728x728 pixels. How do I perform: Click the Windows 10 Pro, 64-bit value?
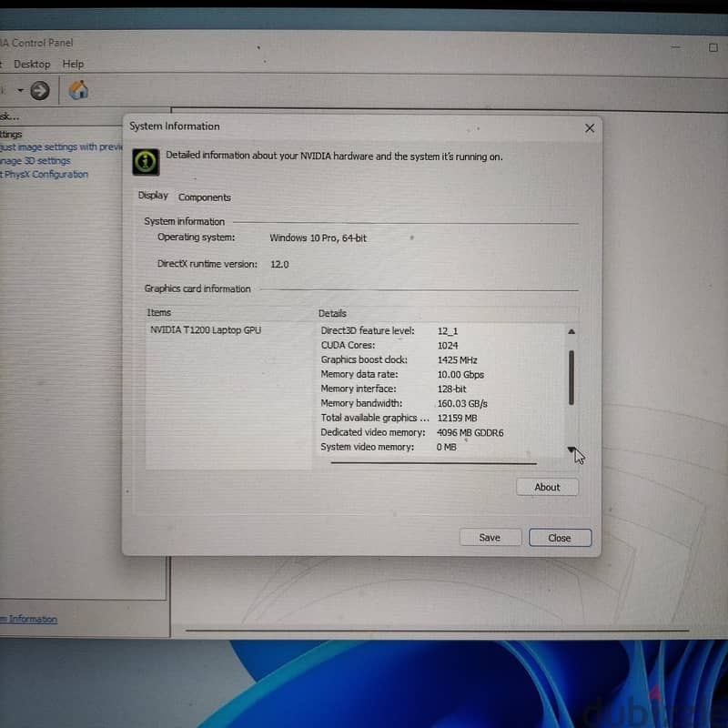pyautogui.click(x=318, y=238)
